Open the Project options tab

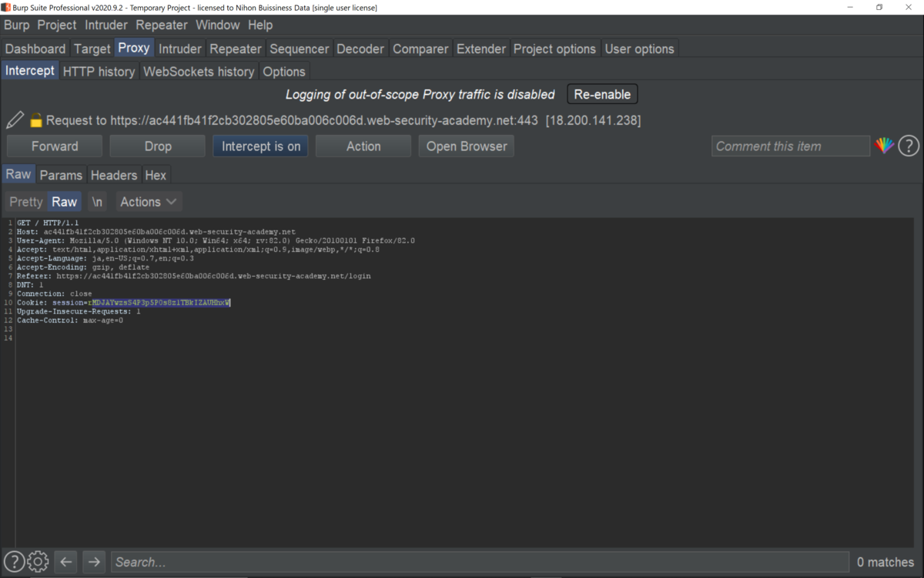click(554, 49)
